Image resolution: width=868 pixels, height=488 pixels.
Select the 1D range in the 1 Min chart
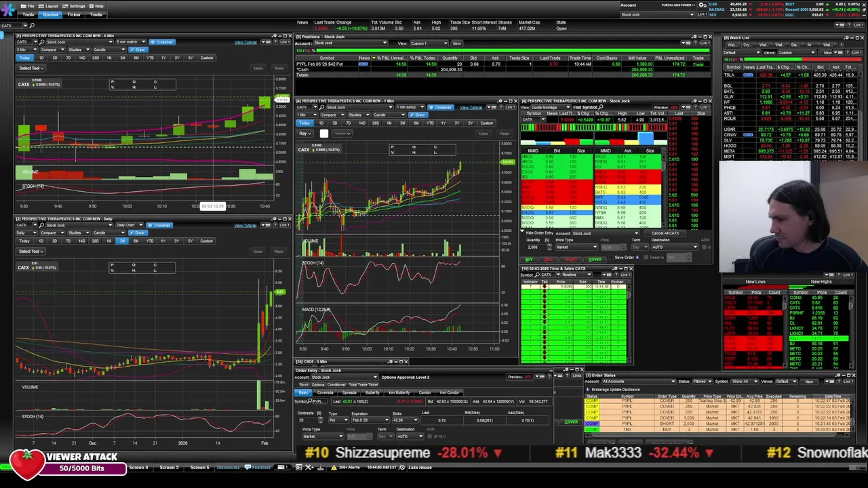(321, 123)
